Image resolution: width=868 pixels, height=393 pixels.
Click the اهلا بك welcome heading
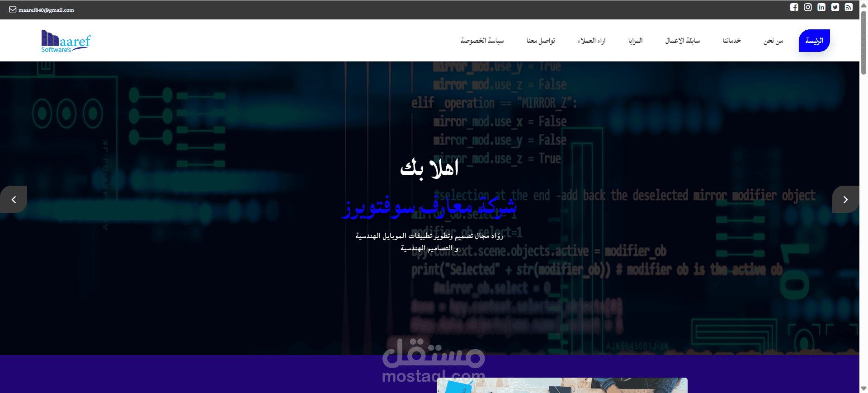click(429, 168)
